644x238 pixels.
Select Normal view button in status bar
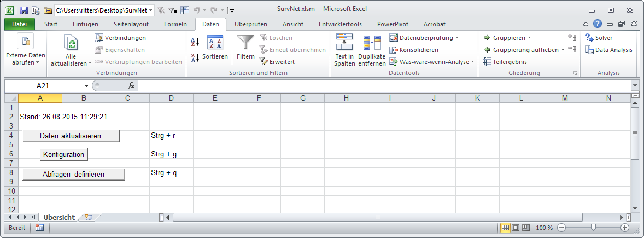pos(506,228)
